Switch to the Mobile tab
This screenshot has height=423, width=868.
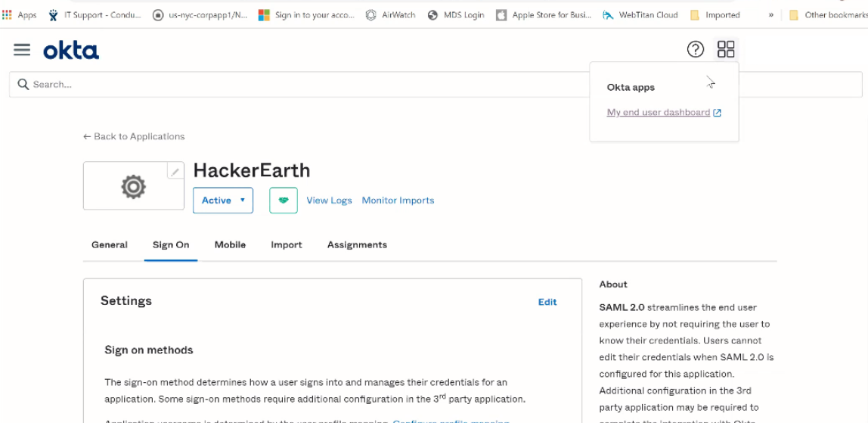point(231,244)
